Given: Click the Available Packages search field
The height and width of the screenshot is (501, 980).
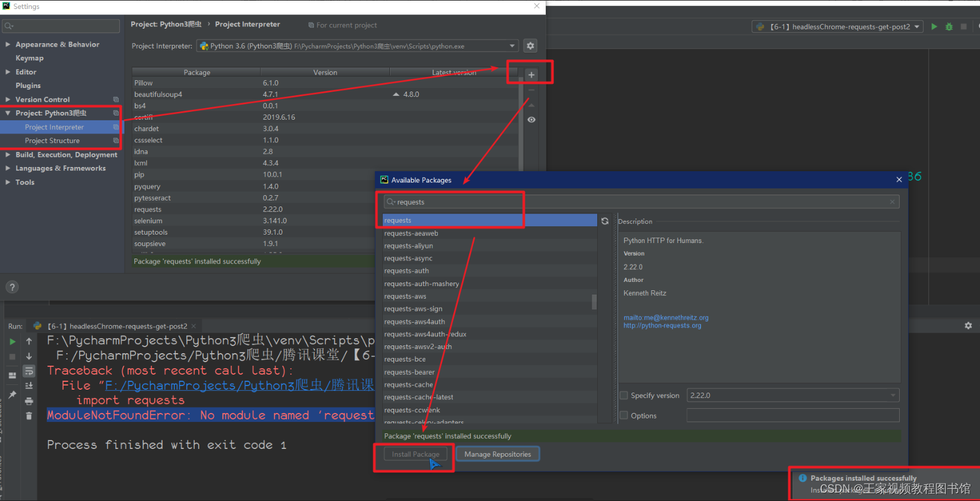Looking at the screenshot, I should 641,202.
